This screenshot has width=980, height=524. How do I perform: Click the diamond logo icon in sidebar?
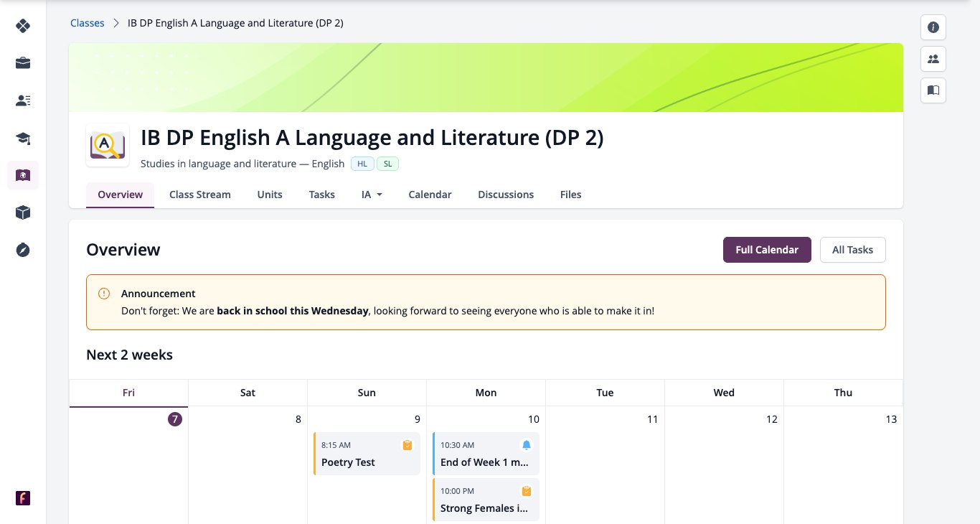tap(23, 27)
